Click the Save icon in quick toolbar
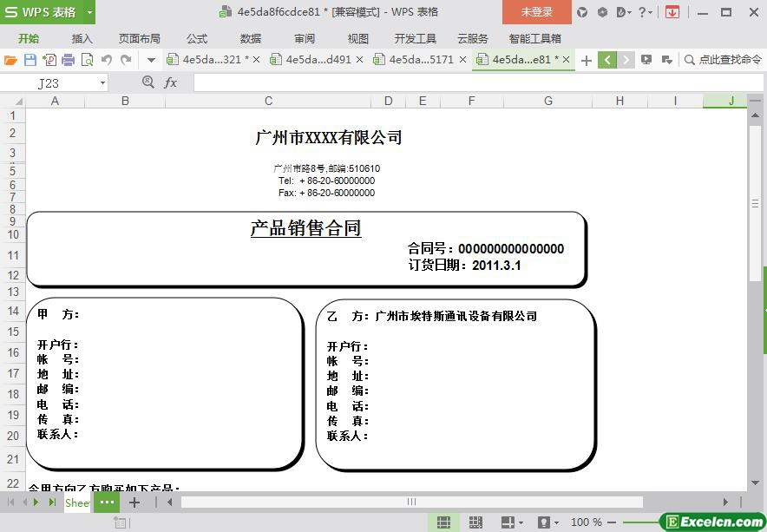Image resolution: width=767 pixels, height=532 pixels. [30, 60]
